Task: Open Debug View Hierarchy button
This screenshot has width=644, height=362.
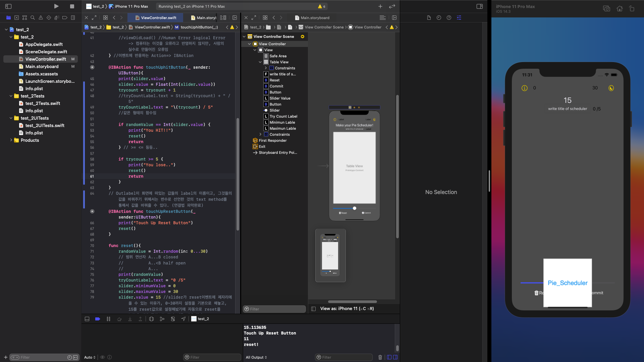Action: tap(151, 319)
